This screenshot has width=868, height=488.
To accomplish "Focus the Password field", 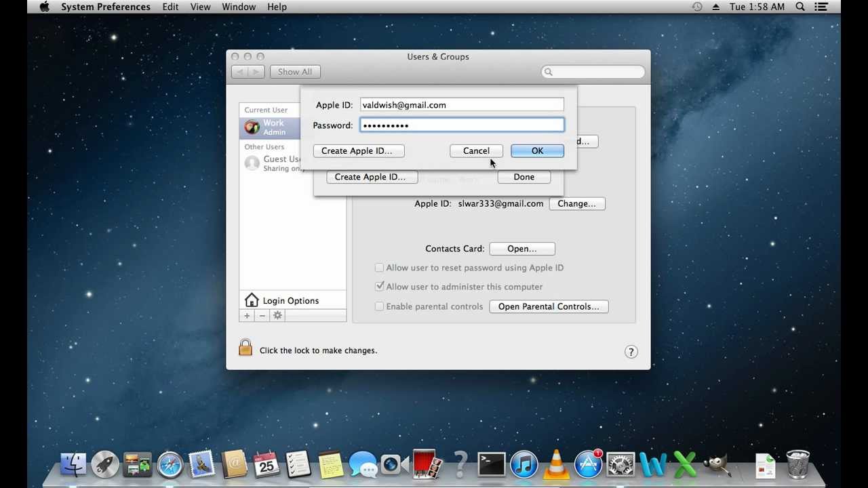I will (x=462, y=125).
